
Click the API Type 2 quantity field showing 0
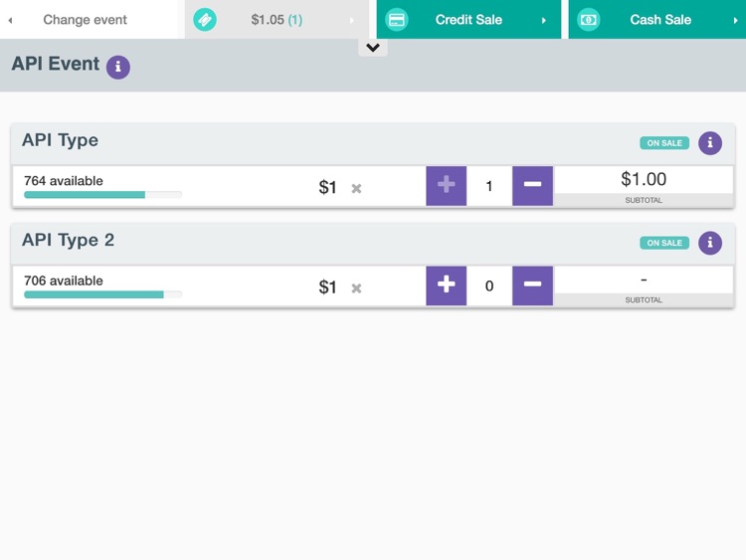click(x=489, y=285)
